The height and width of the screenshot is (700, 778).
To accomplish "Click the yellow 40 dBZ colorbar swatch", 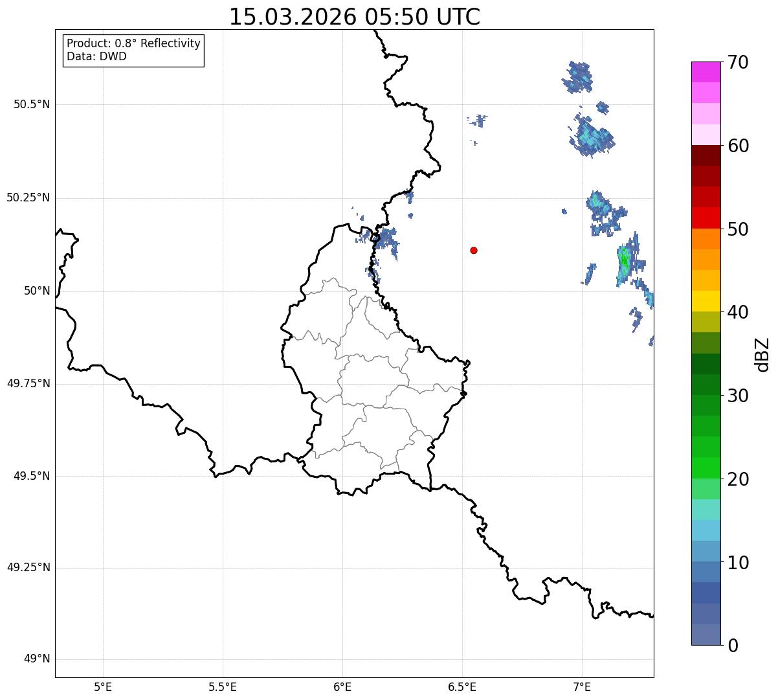I will coord(706,301).
